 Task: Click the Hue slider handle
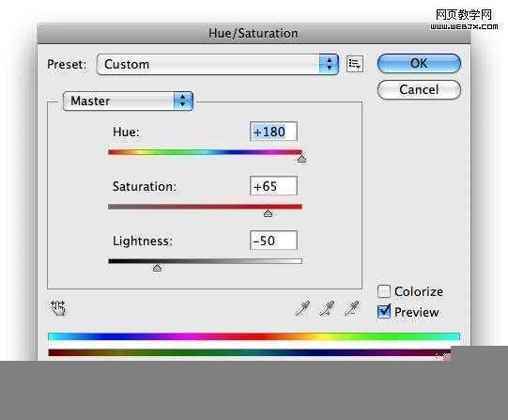point(301,159)
